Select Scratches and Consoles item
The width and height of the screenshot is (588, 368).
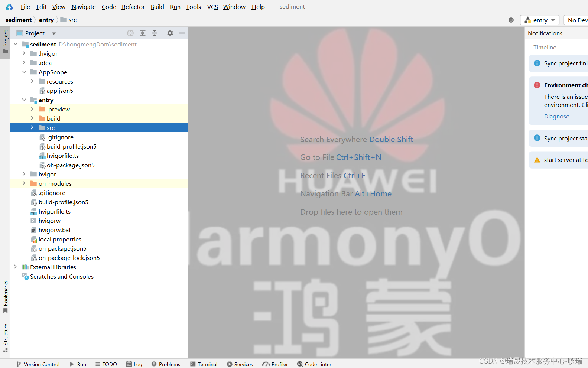pyautogui.click(x=58, y=276)
